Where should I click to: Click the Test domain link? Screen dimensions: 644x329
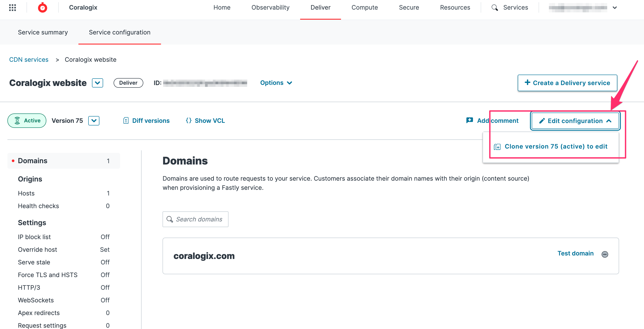575,253
